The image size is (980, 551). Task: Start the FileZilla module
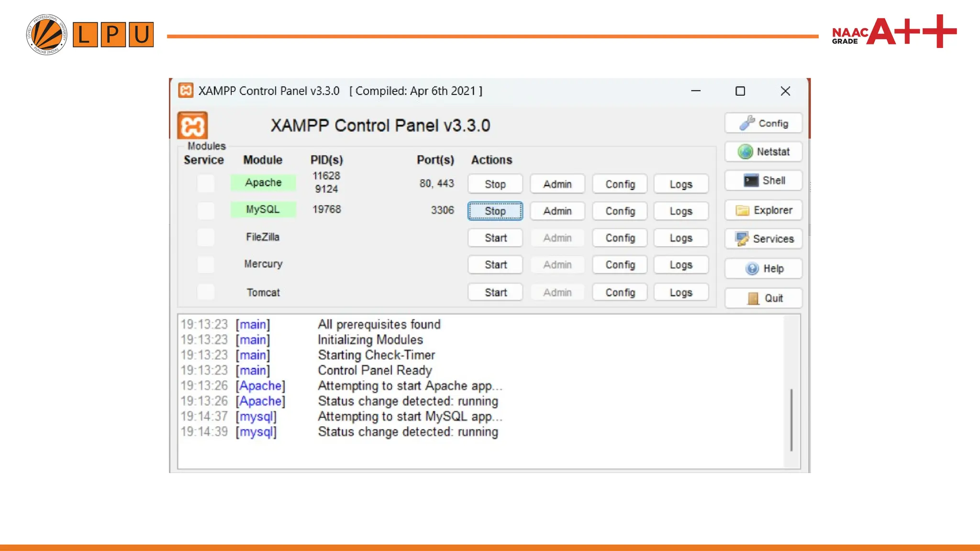pyautogui.click(x=495, y=238)
